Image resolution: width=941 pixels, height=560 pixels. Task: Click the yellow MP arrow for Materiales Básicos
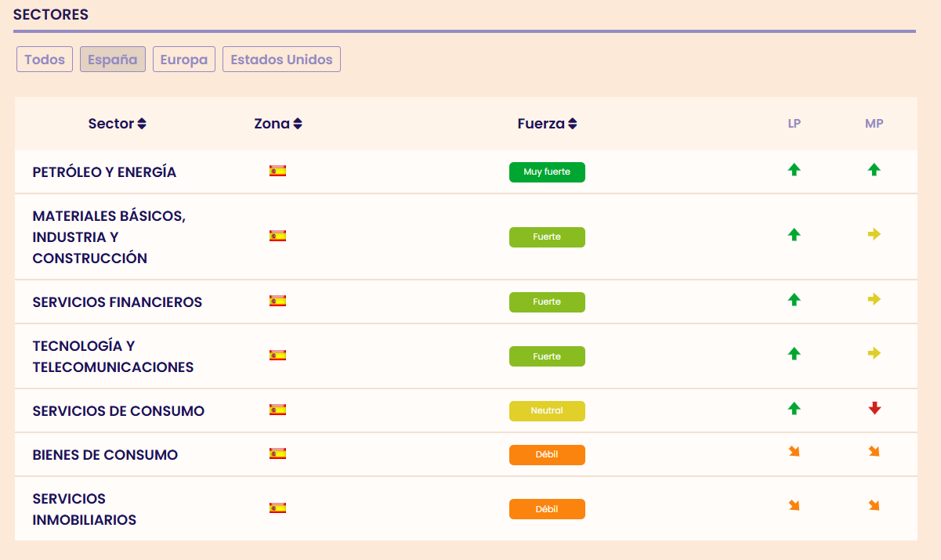[874, 234]
